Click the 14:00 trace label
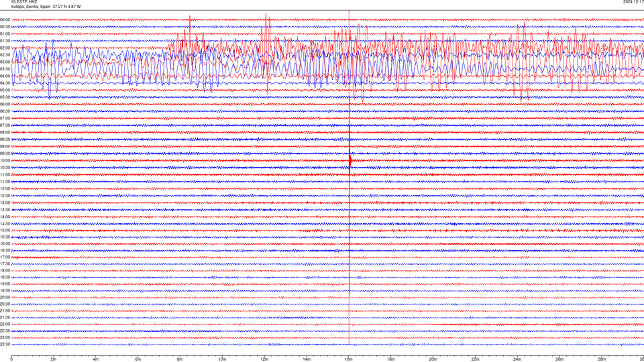644x362 pixels. (5, 217)
